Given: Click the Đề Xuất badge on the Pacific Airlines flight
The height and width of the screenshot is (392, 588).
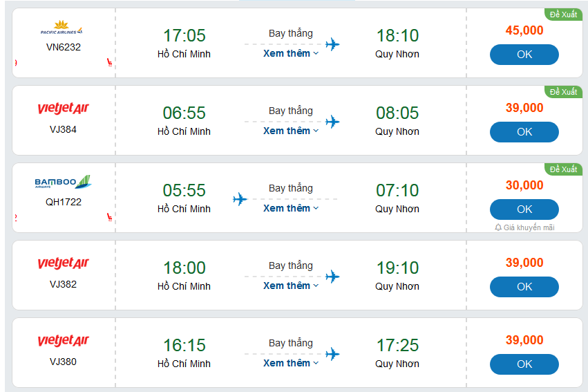Looking at the screenshot, I should tap(562, 15).
